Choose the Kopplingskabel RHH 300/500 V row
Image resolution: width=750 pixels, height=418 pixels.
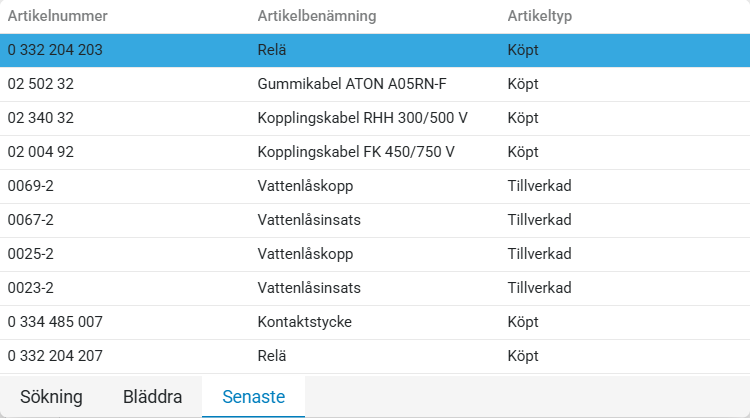(375, 118)
